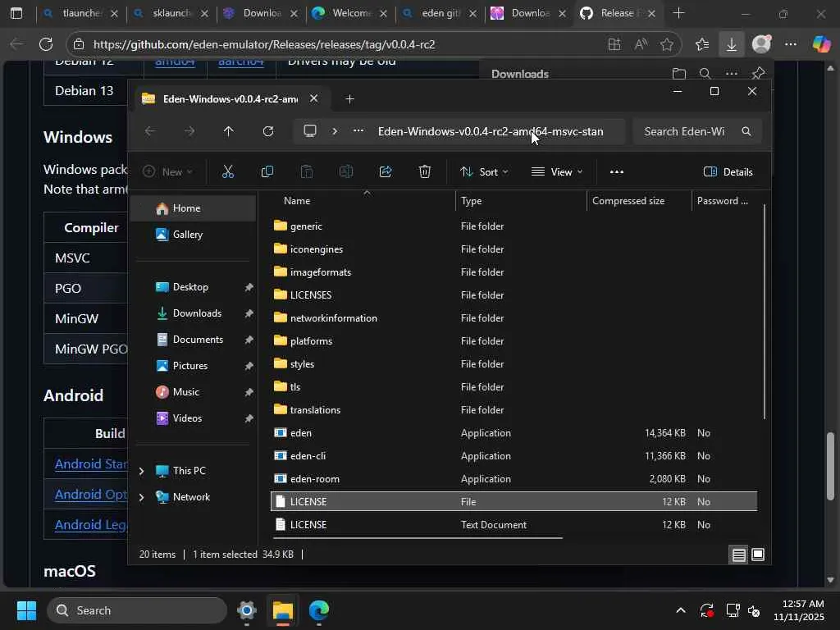Refresh the Explorer folder view

point(268,131)
